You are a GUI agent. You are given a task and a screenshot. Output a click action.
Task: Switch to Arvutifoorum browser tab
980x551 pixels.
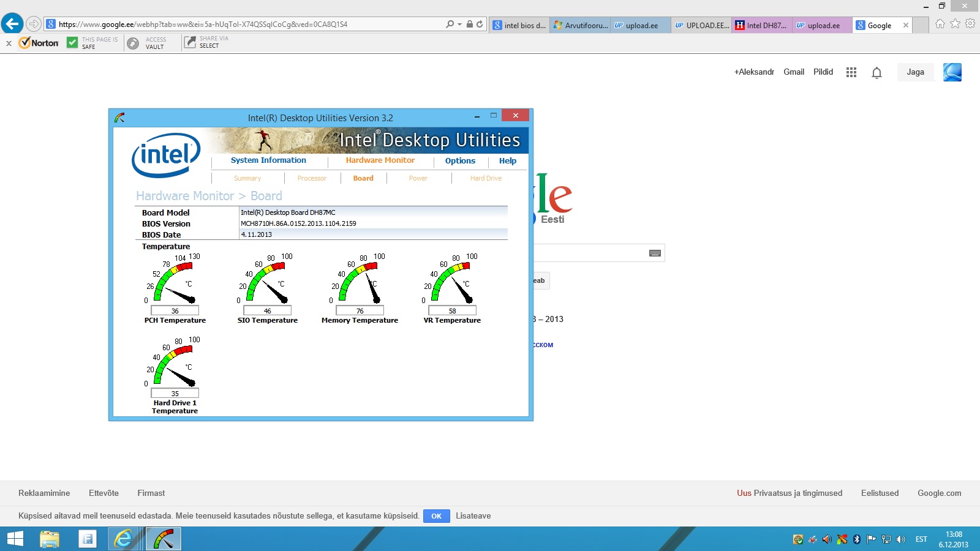(x=579, y=25)
